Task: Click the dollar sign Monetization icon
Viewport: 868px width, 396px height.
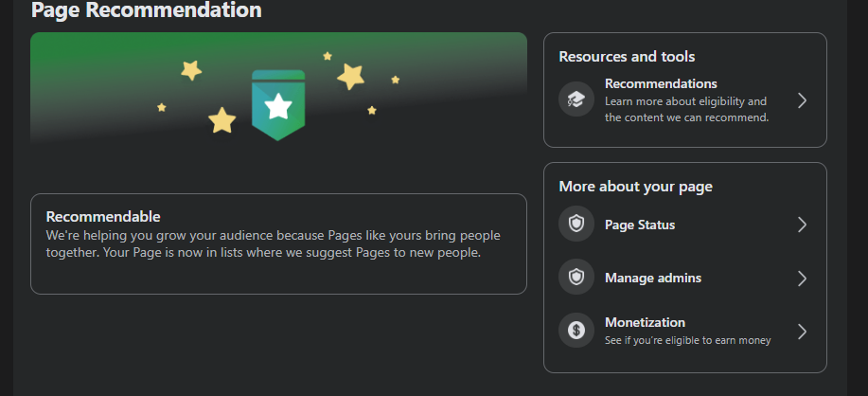Action: click(576, 331)
